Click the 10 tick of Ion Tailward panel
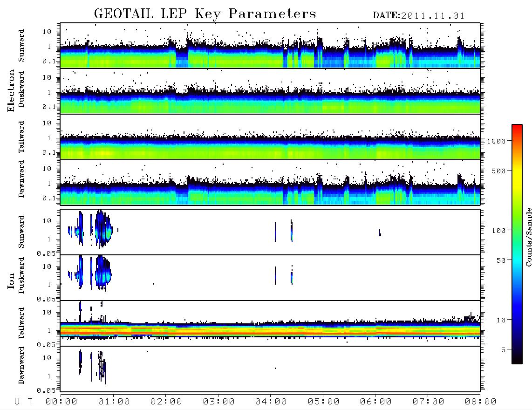 (47, 312)
